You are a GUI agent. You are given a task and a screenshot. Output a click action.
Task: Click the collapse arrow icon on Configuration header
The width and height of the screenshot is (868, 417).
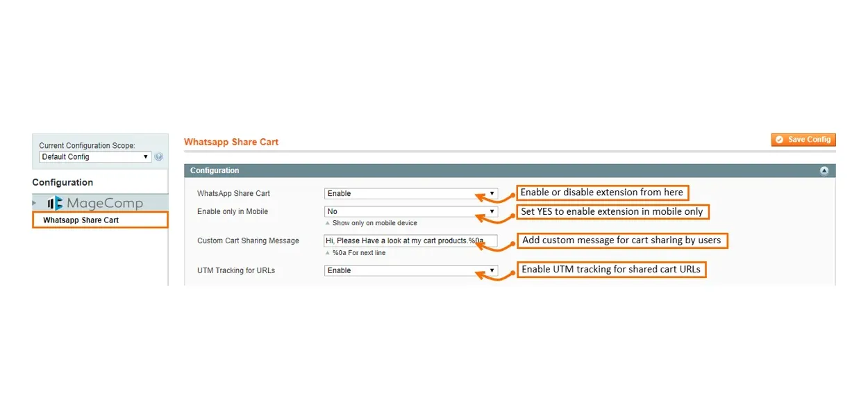coord(824,171)
